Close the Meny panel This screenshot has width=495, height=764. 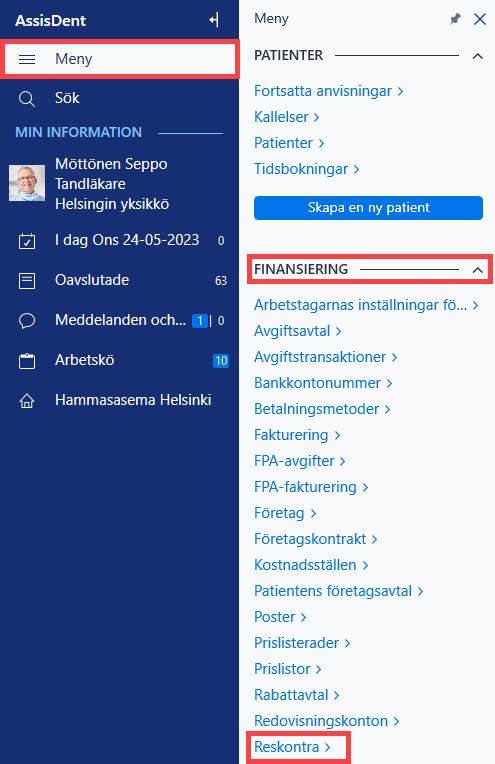pyautogui.click(x=480, y=19)
